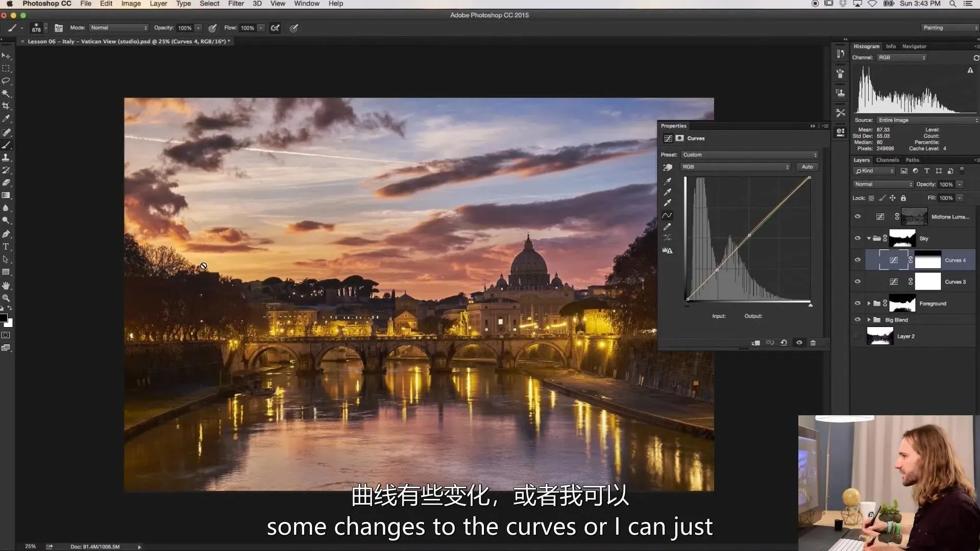Click the foreground color swatch
Screen dimensions: 980x551
[x=4, y=318]
